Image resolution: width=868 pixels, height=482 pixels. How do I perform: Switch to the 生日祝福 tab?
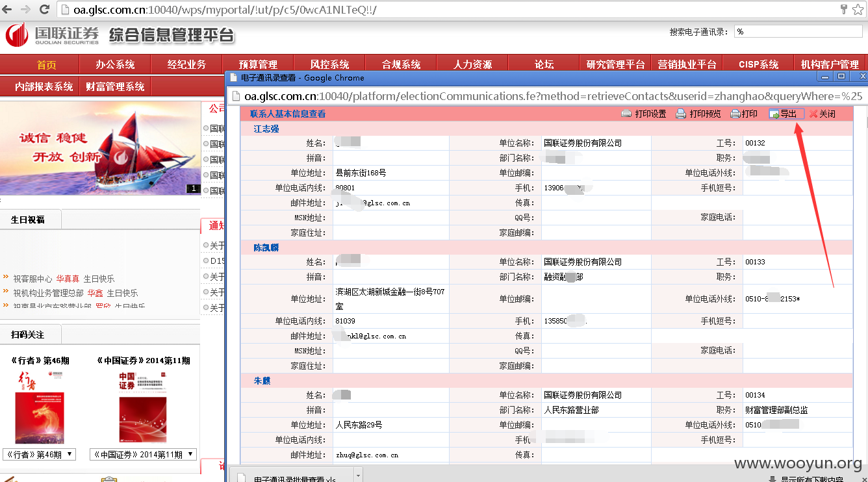coord(28,220)
